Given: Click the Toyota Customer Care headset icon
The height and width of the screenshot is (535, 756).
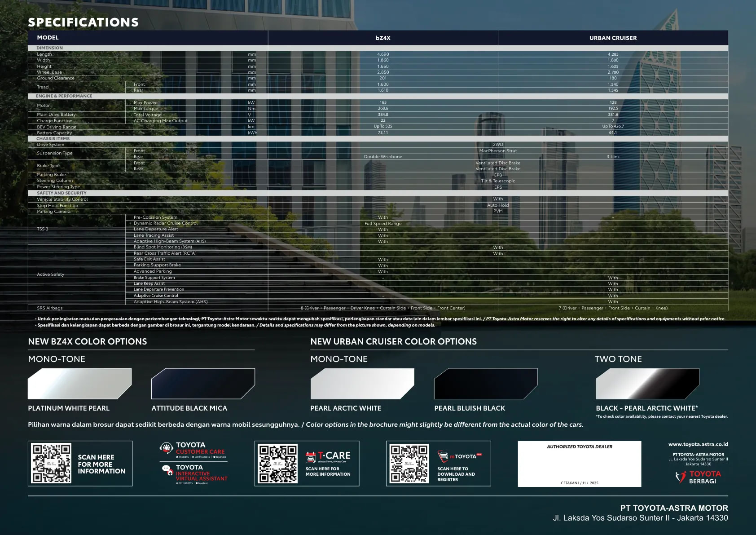Looking at the screenshot, I should coord(167,447).
